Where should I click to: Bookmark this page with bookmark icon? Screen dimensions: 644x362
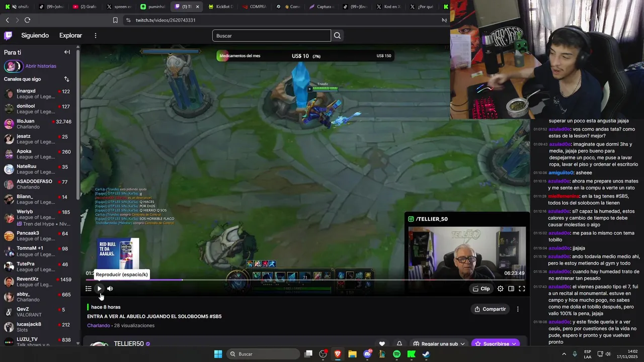pyautogui.click(x=115, y=20)
